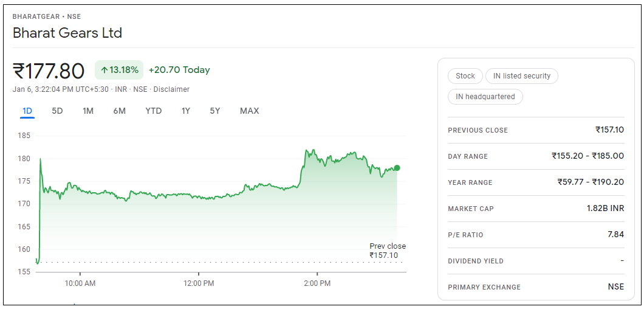Viewport: 644px width, 309px height.
Task: Click the Stock tag chip
Action: tap(465, 76)
